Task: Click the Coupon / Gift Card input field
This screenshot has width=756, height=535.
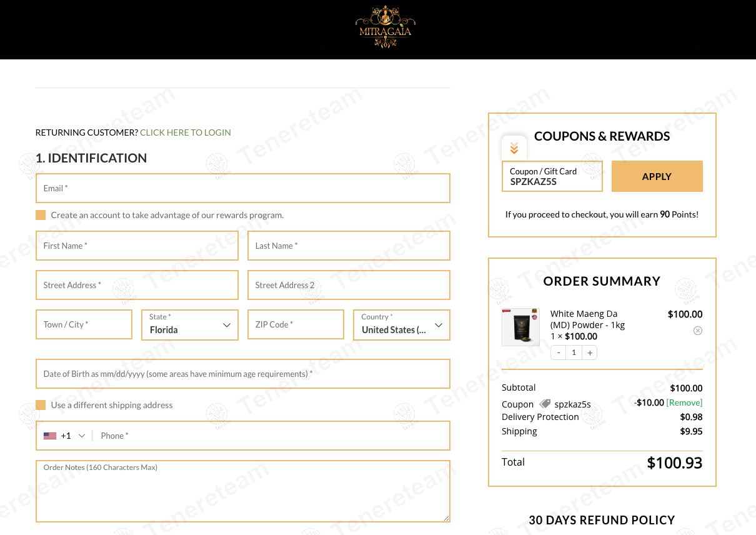Action: point(552,176)
